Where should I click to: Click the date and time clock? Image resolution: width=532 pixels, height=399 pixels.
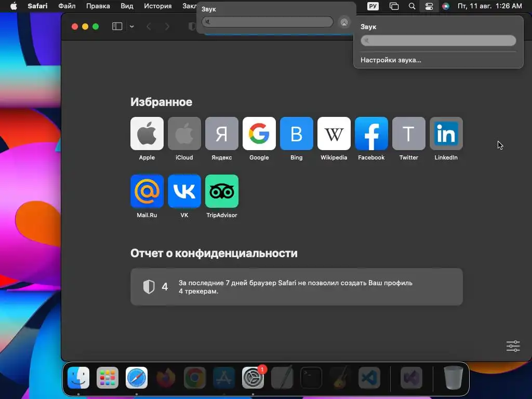[x=489, y=6]
